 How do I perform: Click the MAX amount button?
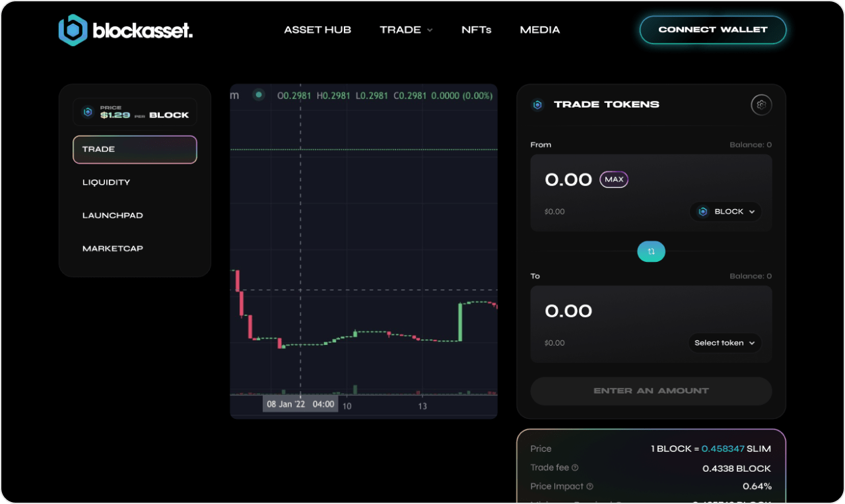[614, 179]
